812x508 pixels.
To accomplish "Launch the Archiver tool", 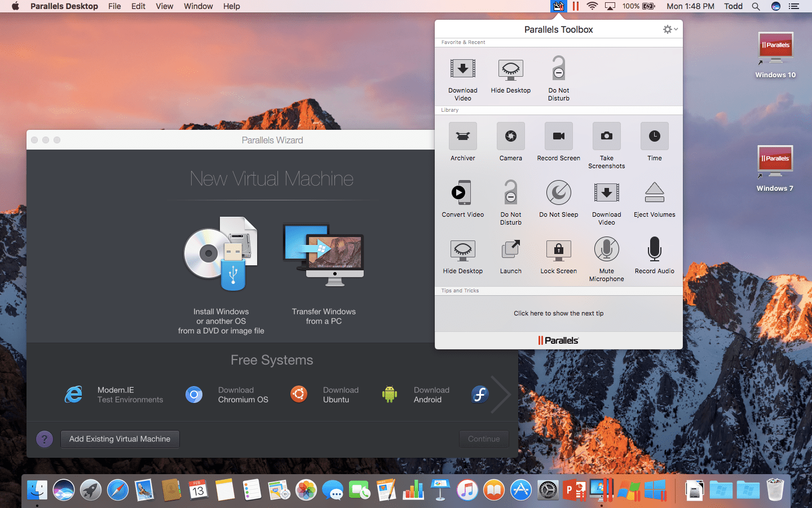I will tap(462, 142).
